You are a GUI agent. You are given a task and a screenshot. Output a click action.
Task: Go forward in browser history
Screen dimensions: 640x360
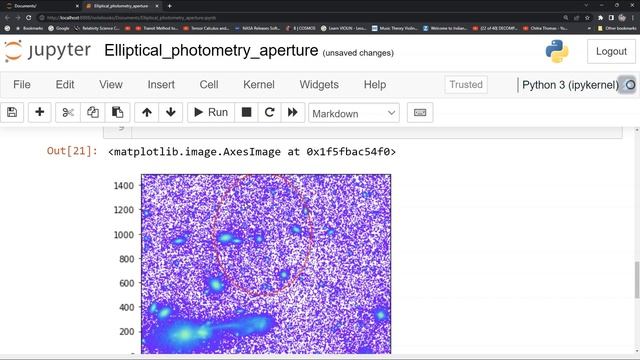pos(18,18)
